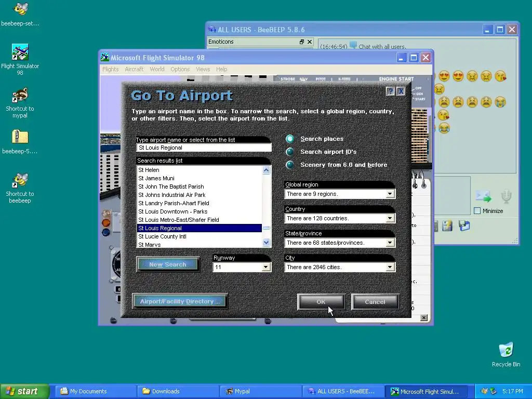Select the beebeep-5 zip archive desktop icon
The height and width of the screenshot is (399, 532).
[x=20, y=142]
